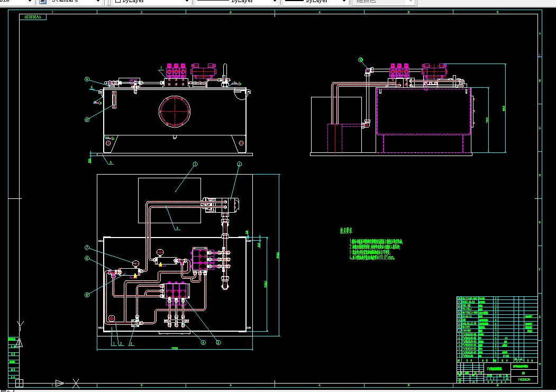The width and height of the screenshot is (556, 392).
Task: Click the UCS X axis marker
Action: tap(76, 383)
